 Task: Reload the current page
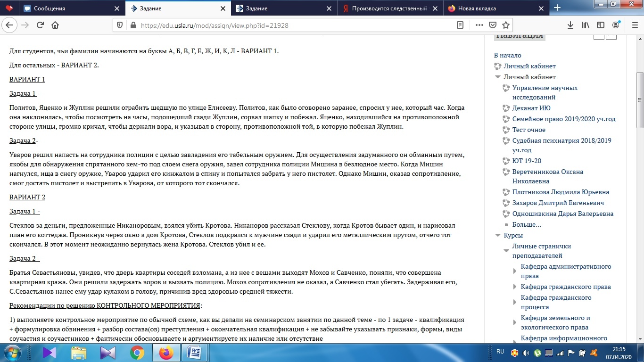(x=40, y=25)
